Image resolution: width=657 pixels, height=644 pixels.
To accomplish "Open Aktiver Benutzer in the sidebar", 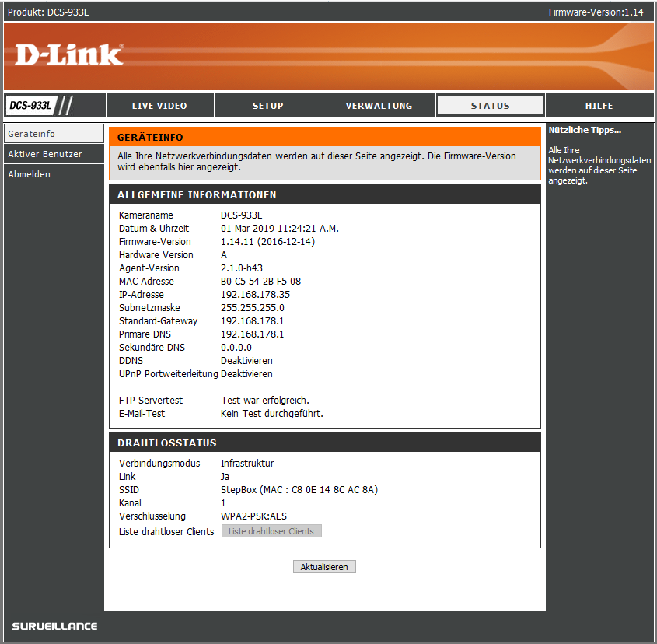I will pyautogui.click(x=54, y=154).
